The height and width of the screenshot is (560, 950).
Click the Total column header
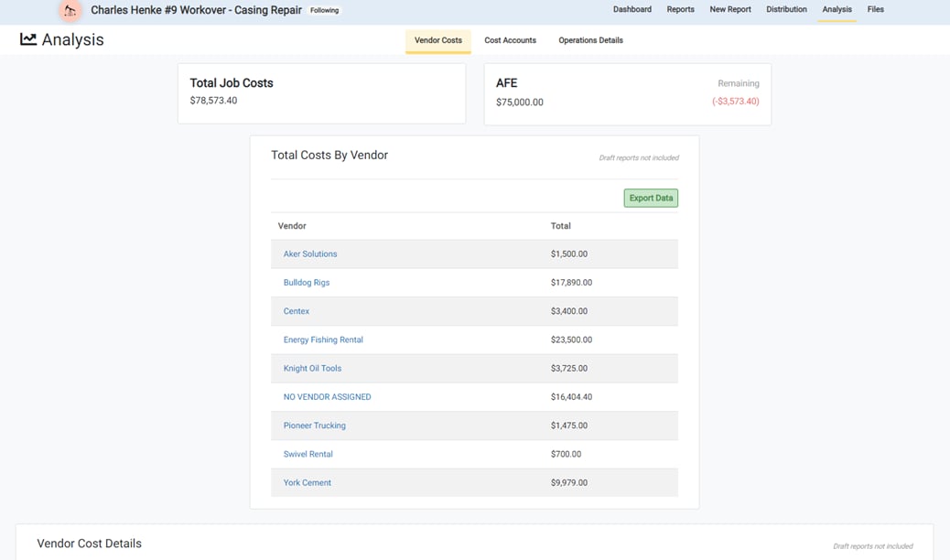pyautogui.click(x=560, y=226)
